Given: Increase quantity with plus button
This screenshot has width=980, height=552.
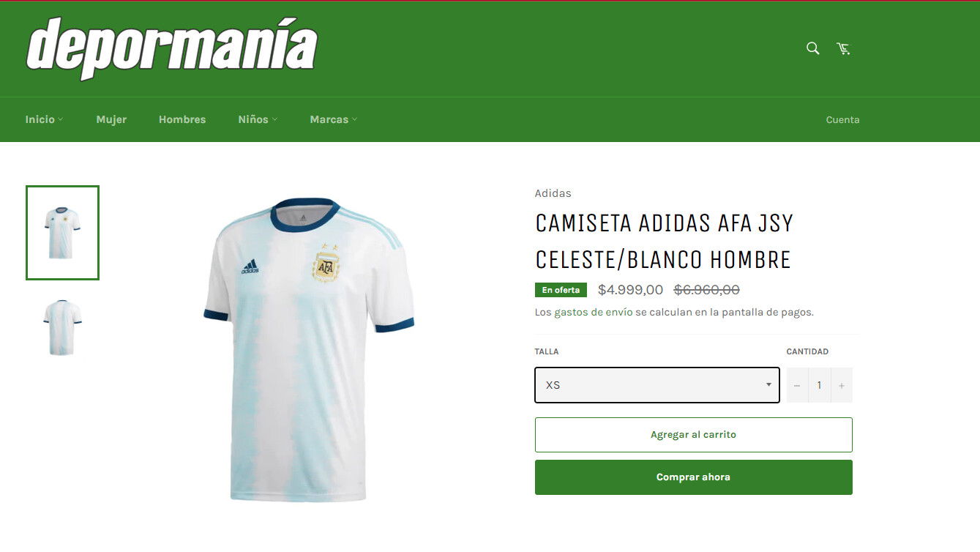Looking at the screenshot, I should click(842, 385).
